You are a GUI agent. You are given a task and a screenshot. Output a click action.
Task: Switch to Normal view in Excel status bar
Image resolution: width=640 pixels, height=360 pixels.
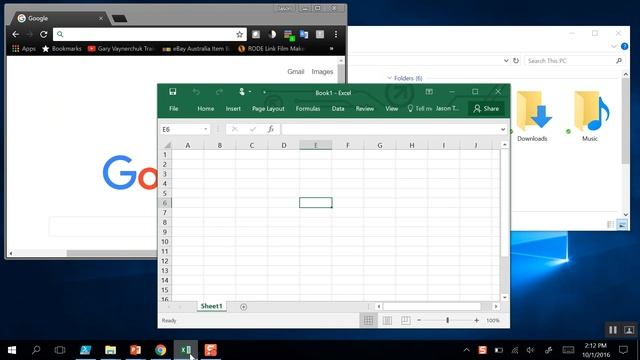368,320
